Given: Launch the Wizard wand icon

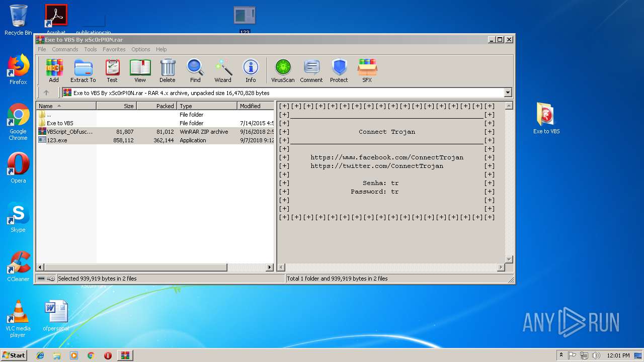Looking at the screenshot, I should (223, 70).
